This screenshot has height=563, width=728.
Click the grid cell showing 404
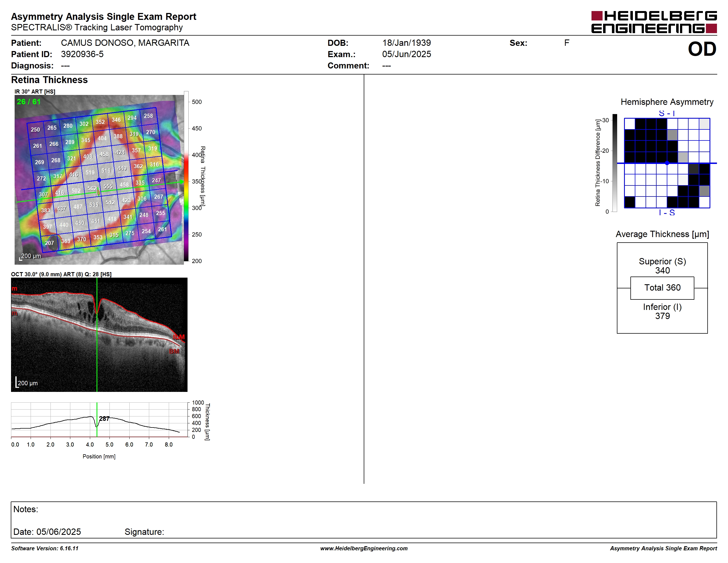[x=102, y=138]
